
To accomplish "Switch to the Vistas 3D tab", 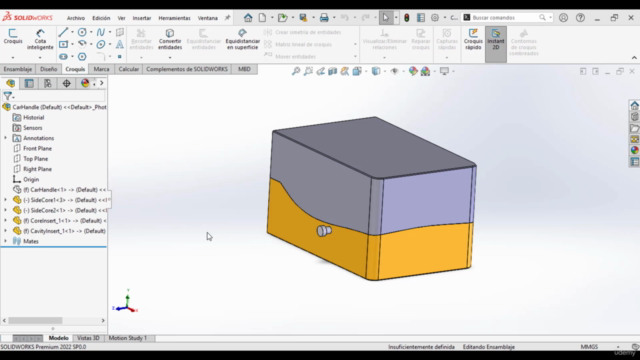I will tap(88, 338).
